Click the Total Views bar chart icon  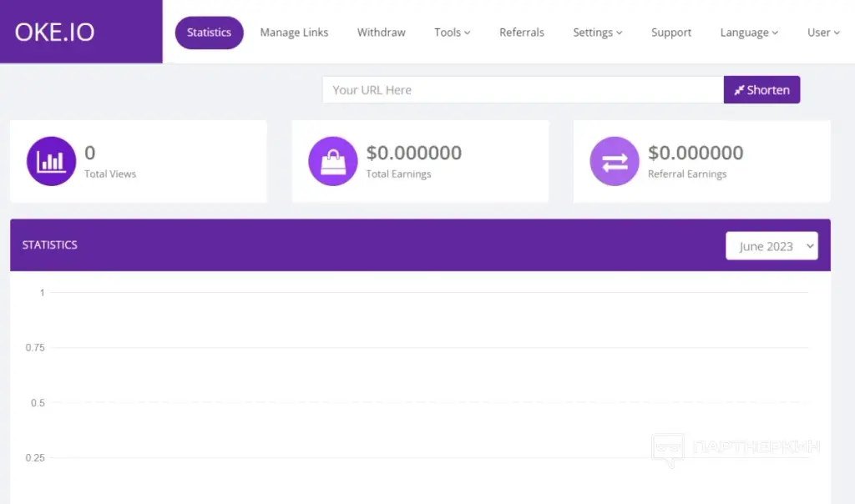[51, 161]
